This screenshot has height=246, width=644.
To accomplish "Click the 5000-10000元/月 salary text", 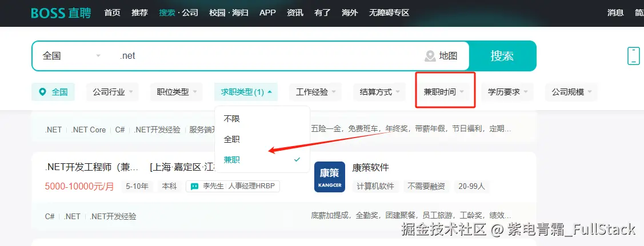I will (x=79, y=186).
